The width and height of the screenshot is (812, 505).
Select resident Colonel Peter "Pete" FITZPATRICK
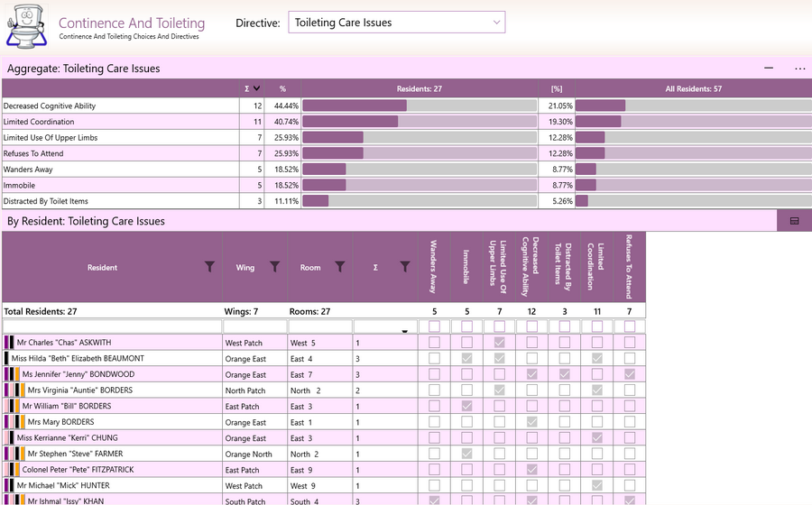(78, 470)
